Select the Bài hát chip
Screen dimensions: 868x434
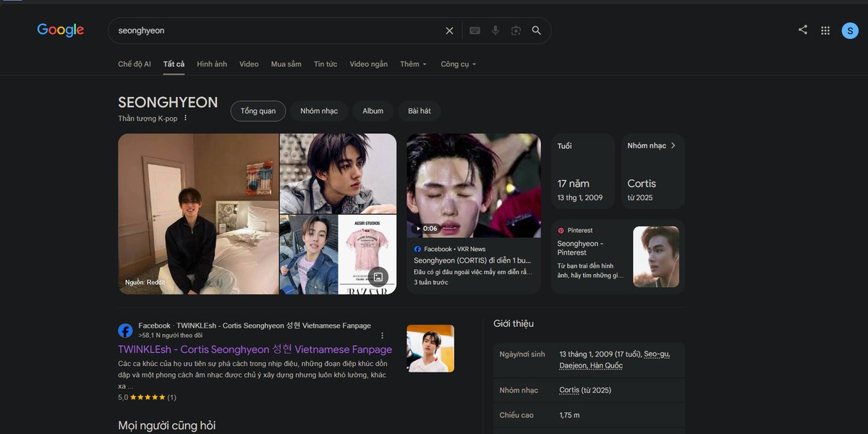click(420, 111)
